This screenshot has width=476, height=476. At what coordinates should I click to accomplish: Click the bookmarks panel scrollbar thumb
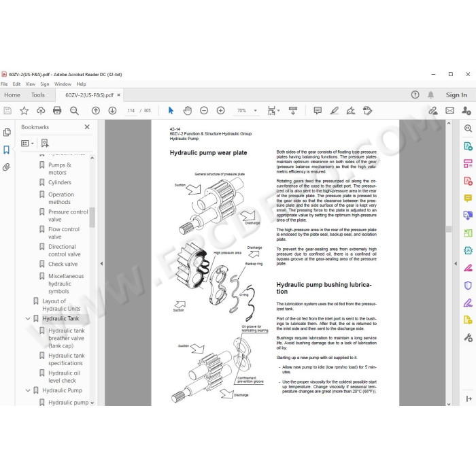point(92,217)
